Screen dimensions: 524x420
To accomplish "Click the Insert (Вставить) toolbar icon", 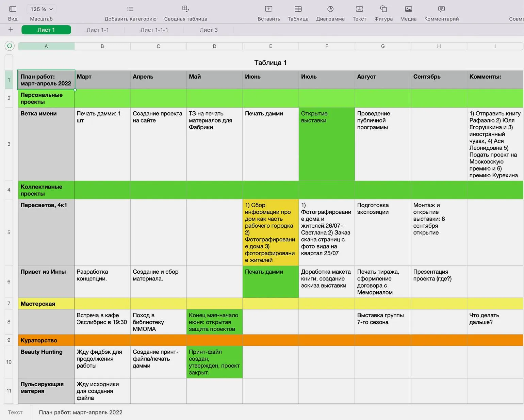I will [268, 9].
